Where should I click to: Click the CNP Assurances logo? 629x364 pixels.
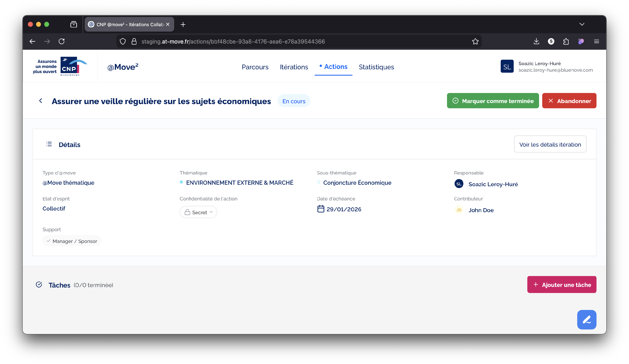[60, 66]
